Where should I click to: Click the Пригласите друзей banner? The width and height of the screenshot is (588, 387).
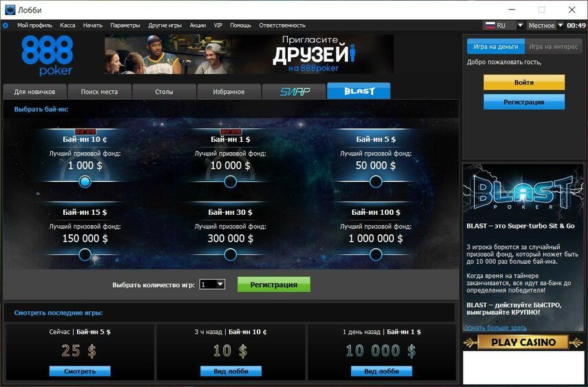[x=249, y=54]
